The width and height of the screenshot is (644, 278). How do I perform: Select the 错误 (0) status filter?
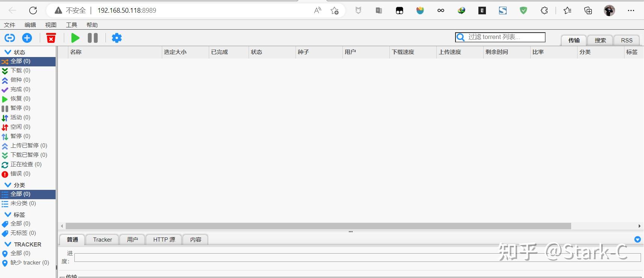[28, 174]
